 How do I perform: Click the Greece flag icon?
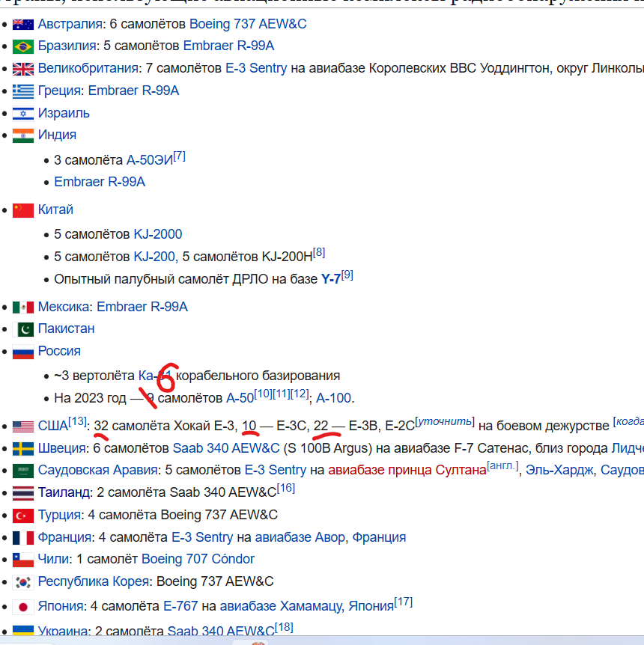point(23,91)
